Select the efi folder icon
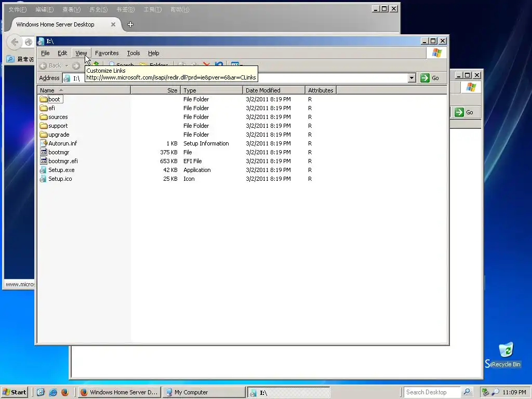 [43, 108]
